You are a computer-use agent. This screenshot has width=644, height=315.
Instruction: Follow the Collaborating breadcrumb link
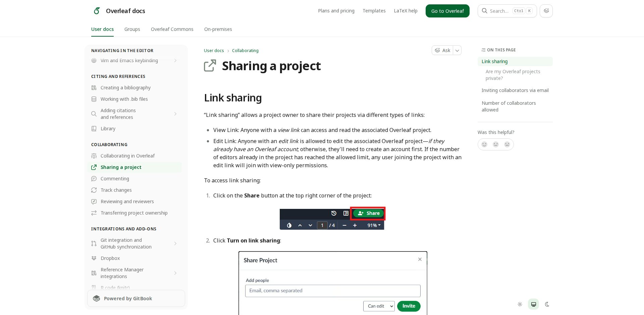pos(245,51)
